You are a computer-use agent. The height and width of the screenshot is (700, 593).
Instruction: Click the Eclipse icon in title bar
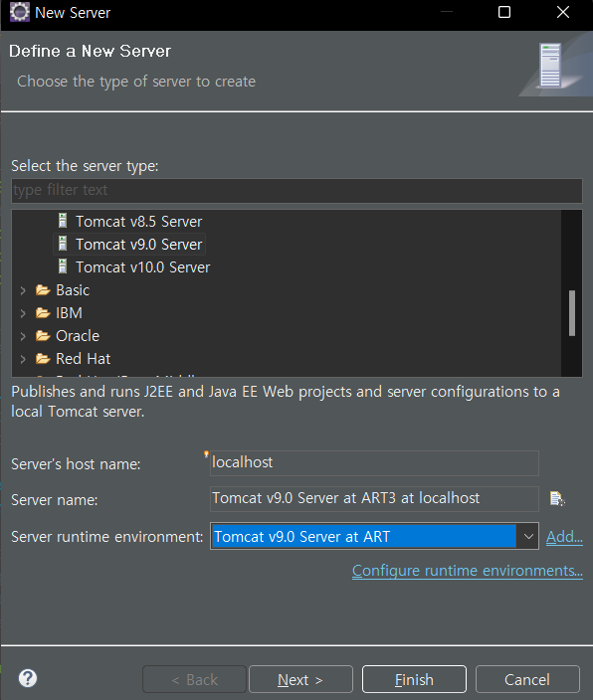[19, 13]
